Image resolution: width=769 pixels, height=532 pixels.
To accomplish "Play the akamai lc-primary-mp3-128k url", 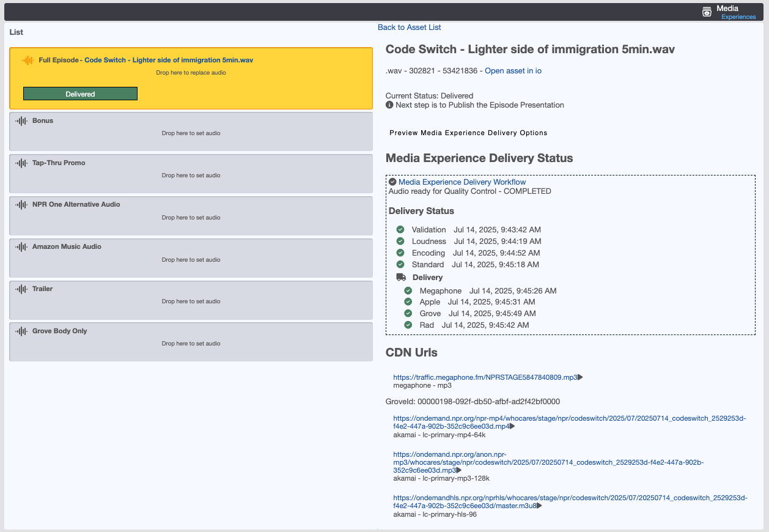I will (459, 471).
